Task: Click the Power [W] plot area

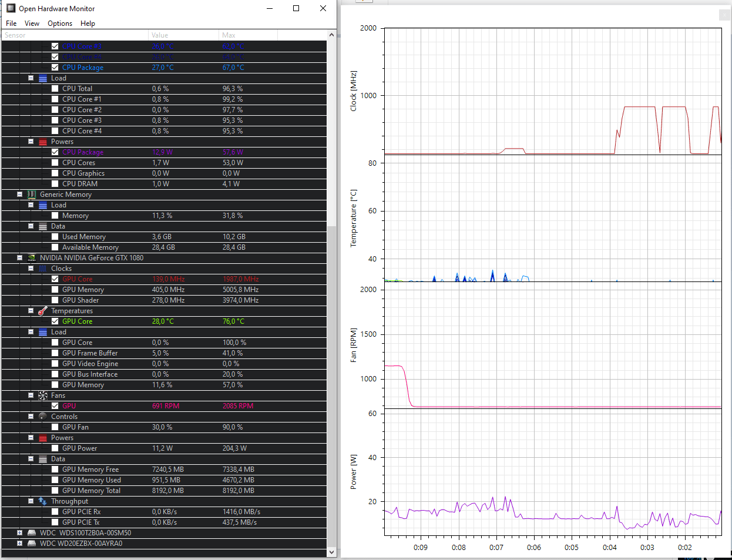Action: coord(553,472)
